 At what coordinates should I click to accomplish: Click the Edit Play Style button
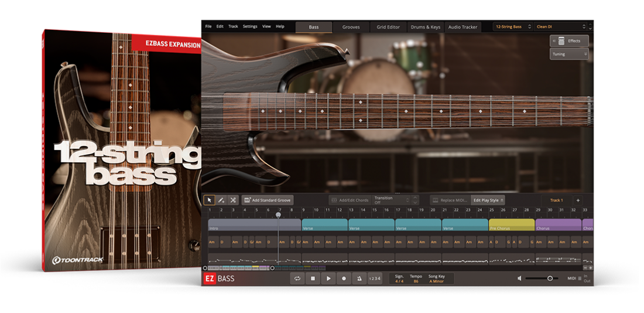(488, 200)
